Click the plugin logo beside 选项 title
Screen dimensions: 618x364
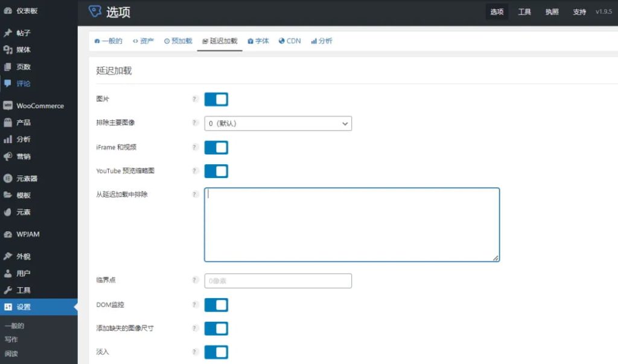[95, 11]
